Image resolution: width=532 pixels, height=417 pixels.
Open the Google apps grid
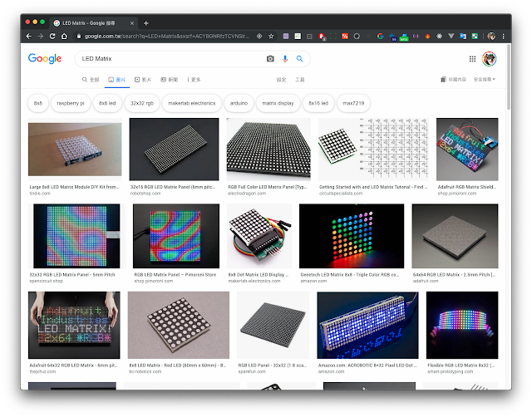pos(472,59)
